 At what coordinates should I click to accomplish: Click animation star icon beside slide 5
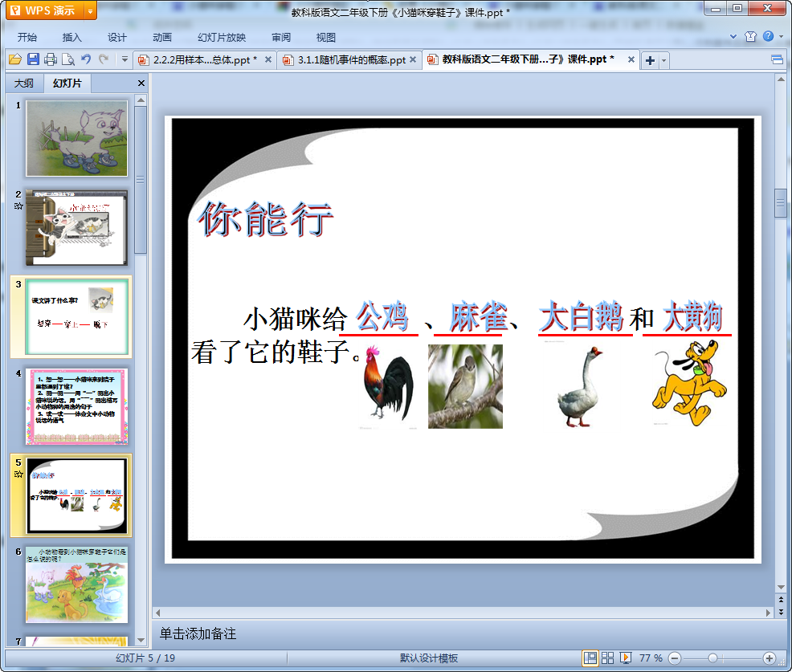pyautogui.click(x=18, y=474)
